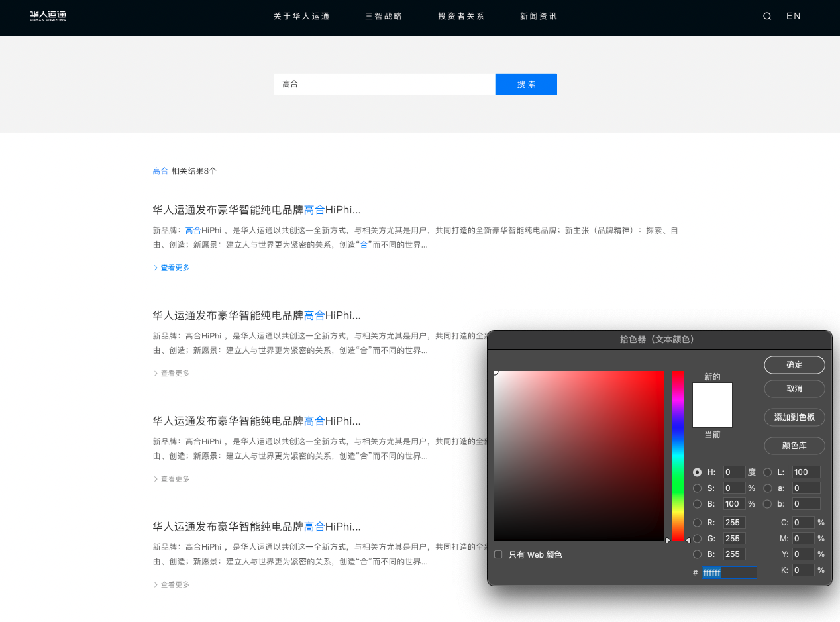
Task: Click the Y percent input field
Action: pos(804,554)
